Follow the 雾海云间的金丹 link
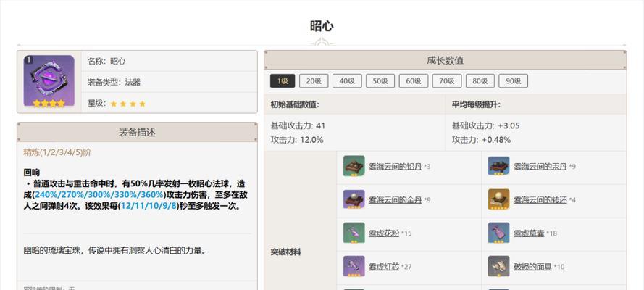 395,199
